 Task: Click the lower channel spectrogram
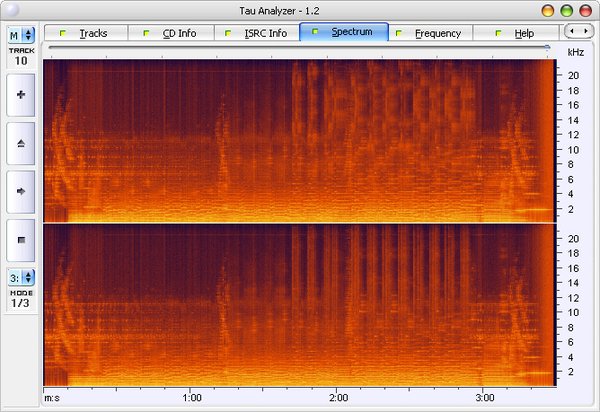(x=299, y=305)
